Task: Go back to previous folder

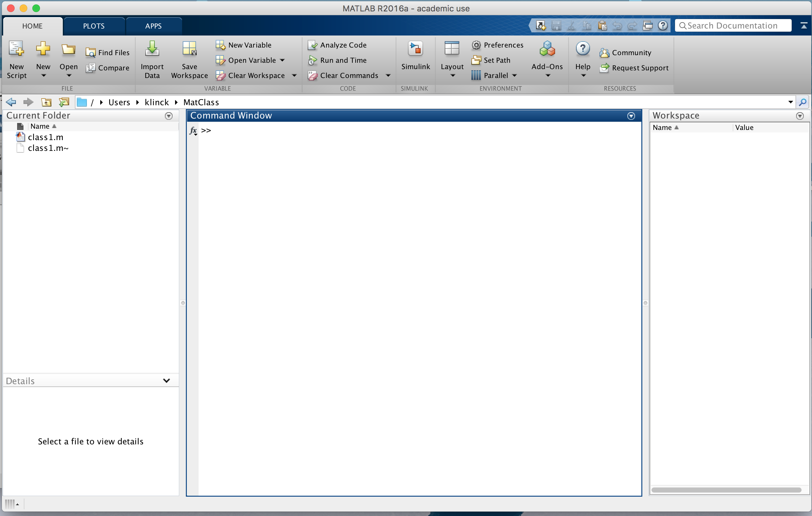Action: click(x=11, y=102)
